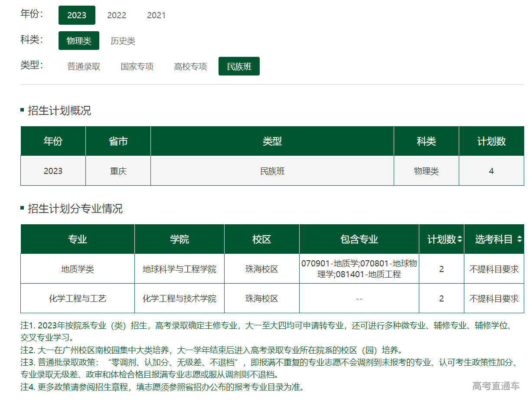Choose 2021 in the year row
This screenshot has height=403, width=532.
pos(156,15)
